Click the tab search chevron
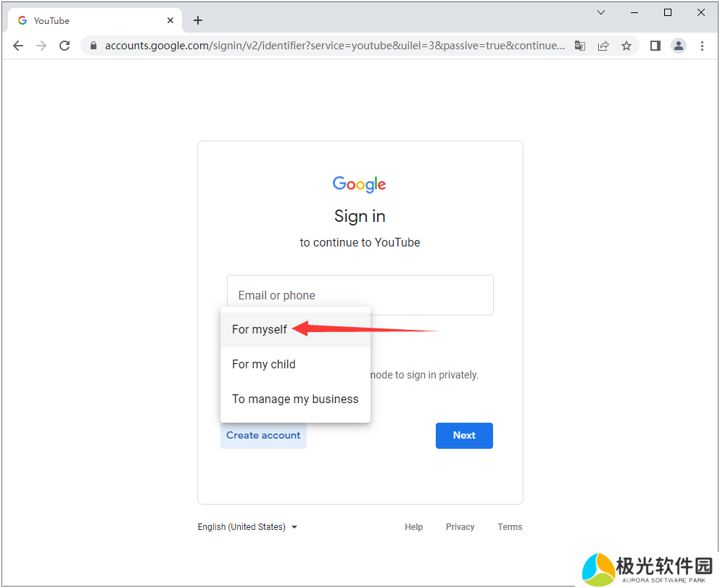This screenshot has height=588, width=720. pos(601,12)
